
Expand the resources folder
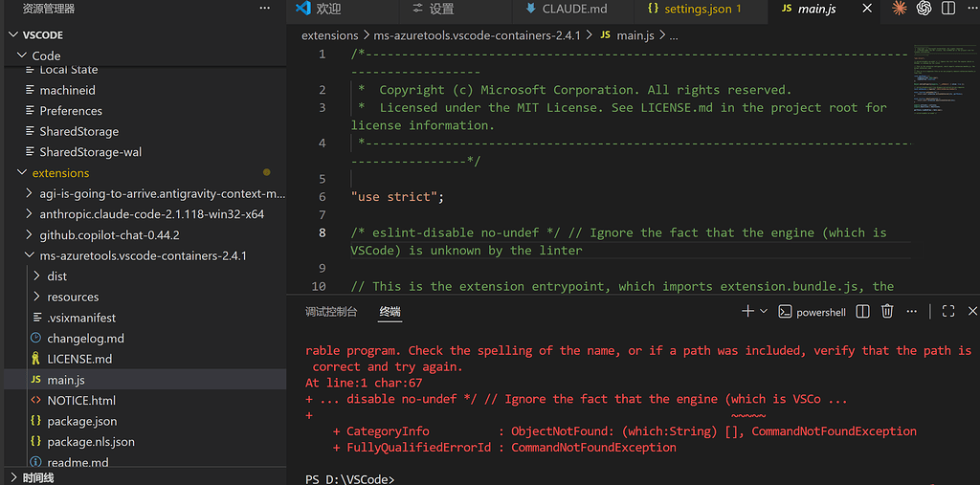(x=37, y=297)
